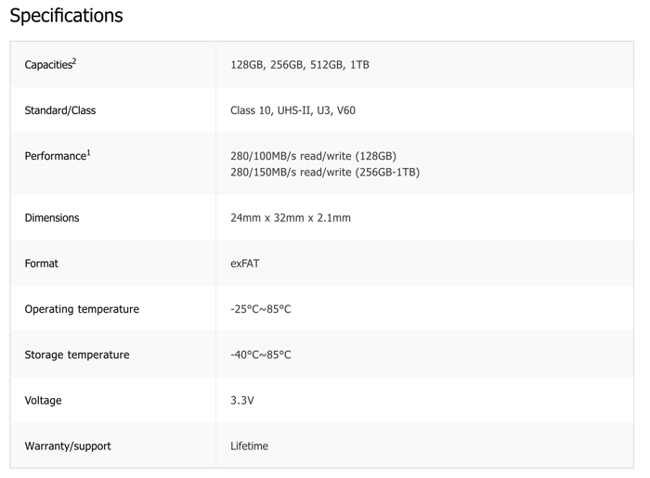Select the Capacities row label
Image resolution: width=650 pixels, height=478 pixels.
point(50,64)
